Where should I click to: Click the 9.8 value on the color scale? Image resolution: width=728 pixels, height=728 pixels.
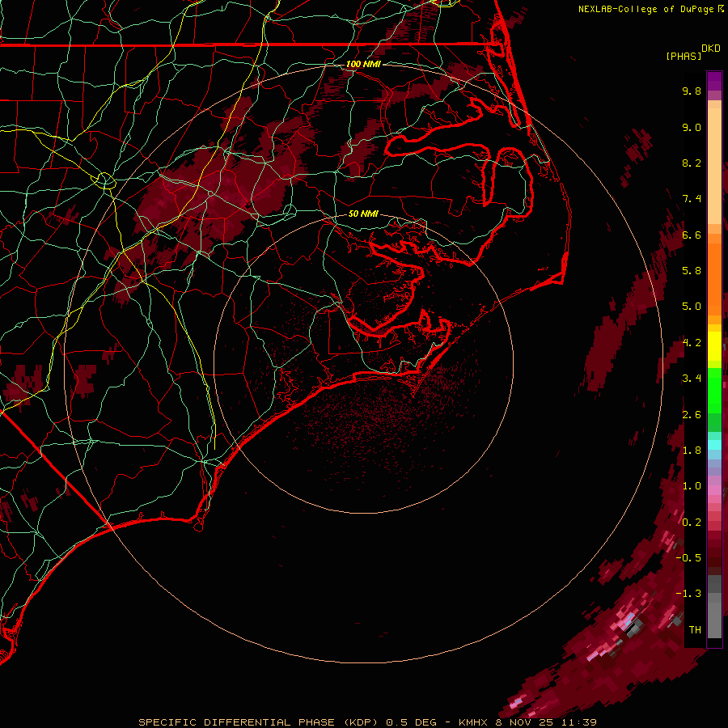coord(692,91)
